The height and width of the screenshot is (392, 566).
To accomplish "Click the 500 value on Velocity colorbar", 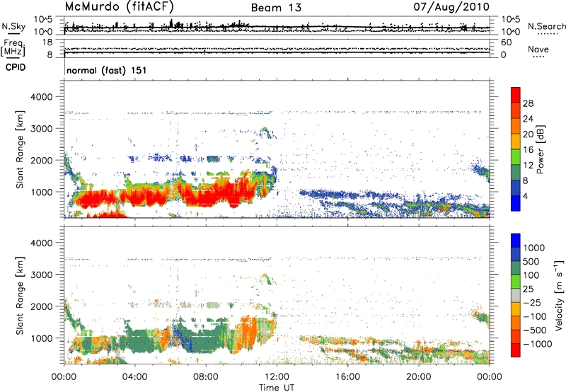I will click(x=531, y=261).
